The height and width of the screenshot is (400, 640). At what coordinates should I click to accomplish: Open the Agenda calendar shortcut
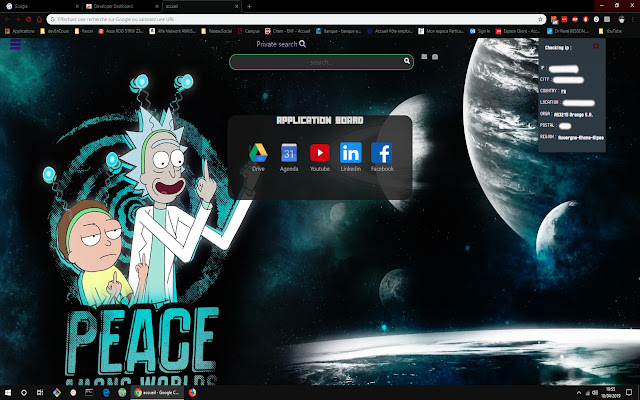point(289,157)
